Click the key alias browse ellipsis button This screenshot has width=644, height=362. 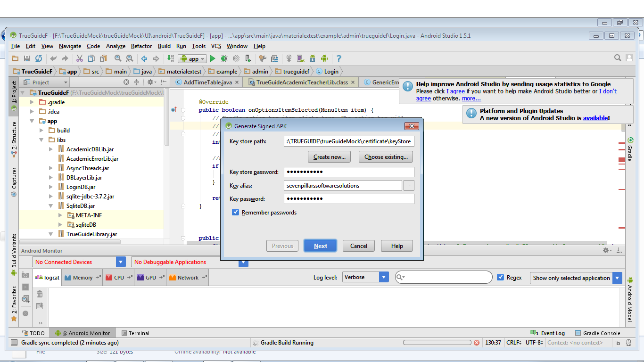409,186
